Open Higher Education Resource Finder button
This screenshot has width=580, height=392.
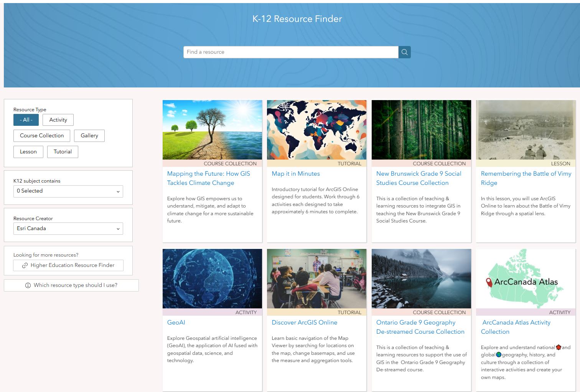[x=68, y=265]
